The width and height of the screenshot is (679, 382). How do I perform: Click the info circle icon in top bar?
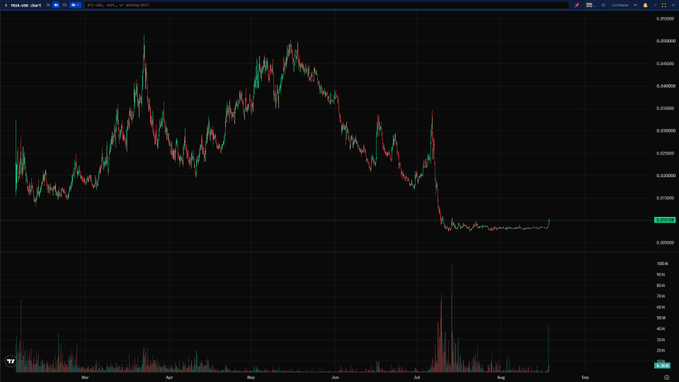pos(603,5)
